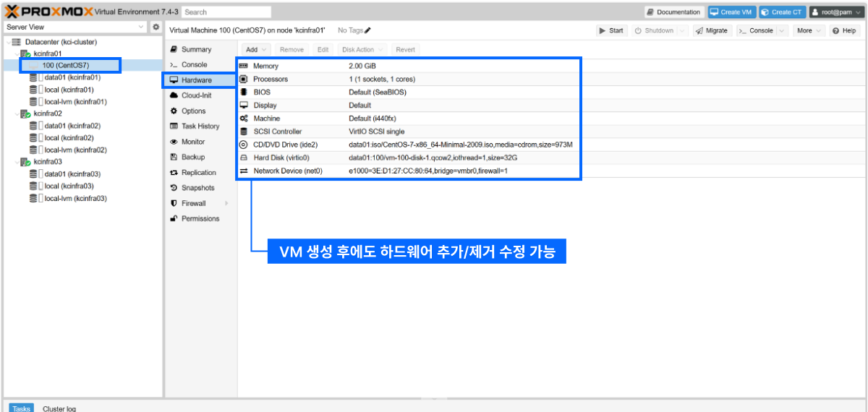868x412 pixels.
Task: Click the Proxmox logo
Action: (49, 12)
